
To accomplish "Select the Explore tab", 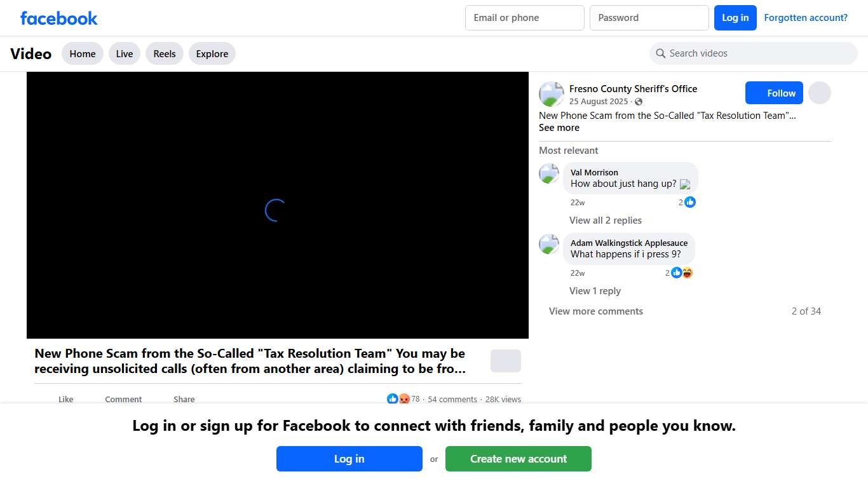I will pyautogui.click(x=212, y=54).
